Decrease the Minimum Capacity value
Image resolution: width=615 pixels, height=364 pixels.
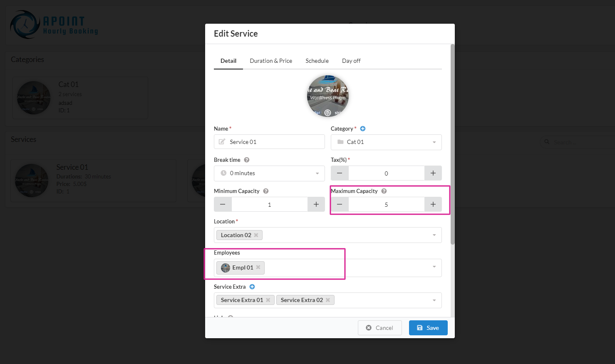click(223, 204)
